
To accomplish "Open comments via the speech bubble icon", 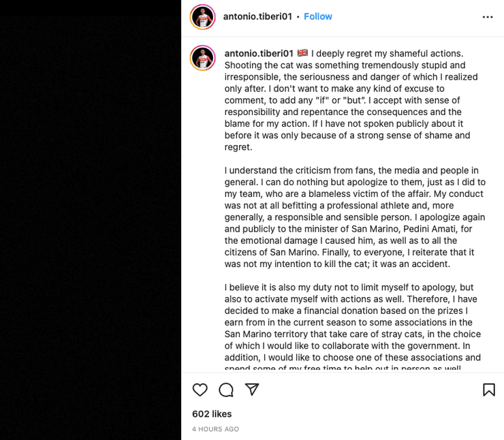I will click(226, 390).
